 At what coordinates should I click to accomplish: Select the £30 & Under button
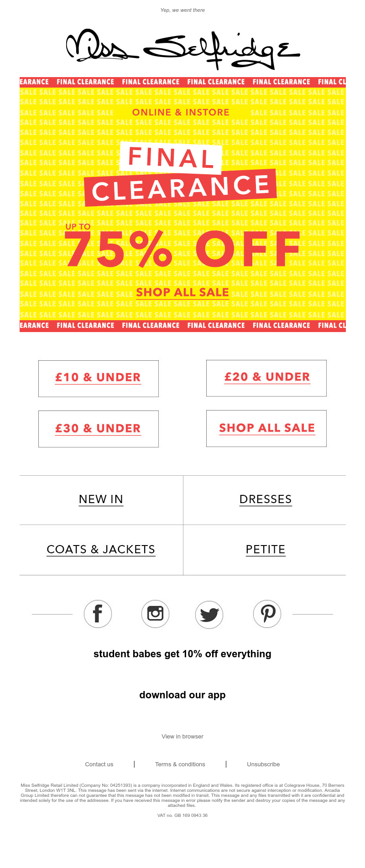[99, 429]
